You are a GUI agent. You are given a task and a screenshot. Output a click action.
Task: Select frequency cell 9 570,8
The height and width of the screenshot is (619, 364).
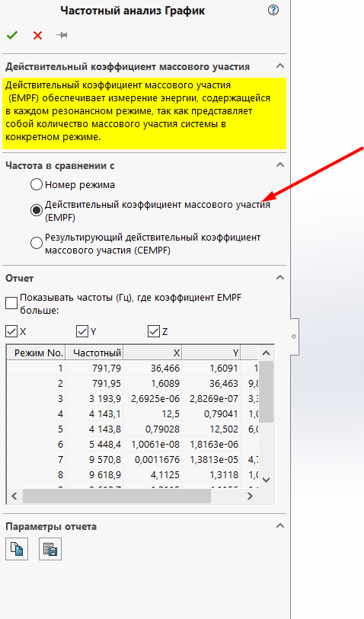coord(94,460)
